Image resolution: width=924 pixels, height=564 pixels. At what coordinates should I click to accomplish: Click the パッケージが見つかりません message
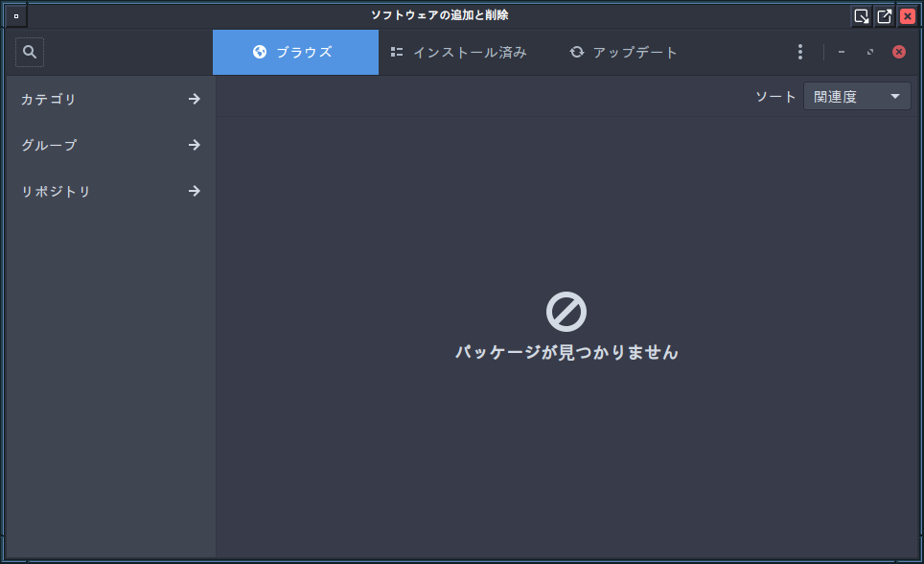(x=566, y=352)
